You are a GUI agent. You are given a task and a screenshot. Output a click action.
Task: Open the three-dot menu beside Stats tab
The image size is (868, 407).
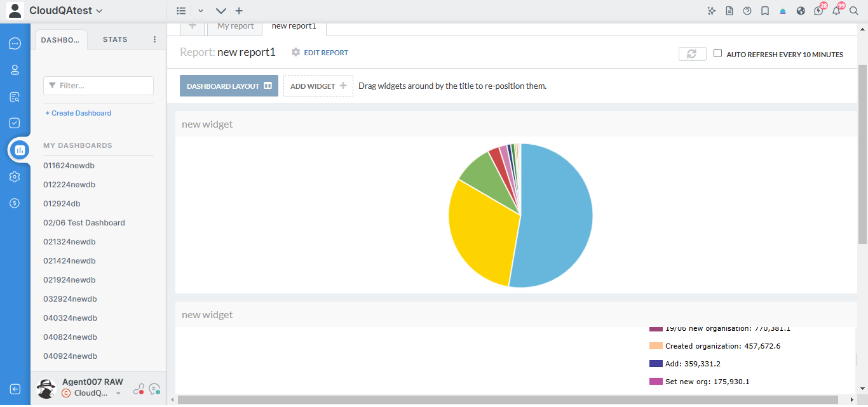click(x=154, y=39)
